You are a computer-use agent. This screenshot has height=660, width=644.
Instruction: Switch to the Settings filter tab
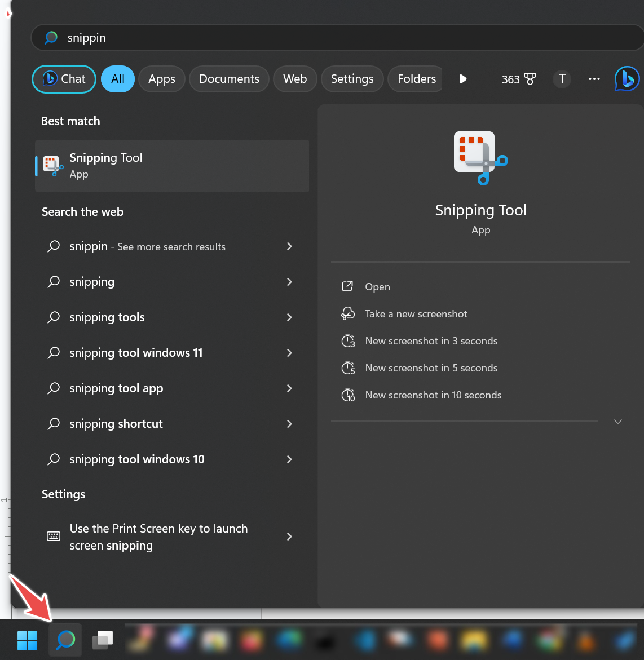(x=352, y=79)
